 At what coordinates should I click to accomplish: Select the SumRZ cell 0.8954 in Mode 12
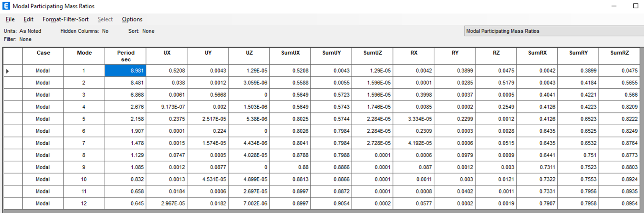point(619,203)
